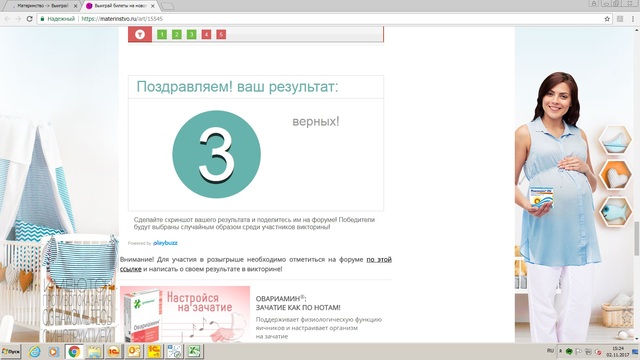Click the 'Поздравляем! ваш результат:' heading
This screenshot has width=640, height=360.
click(238, 87)
